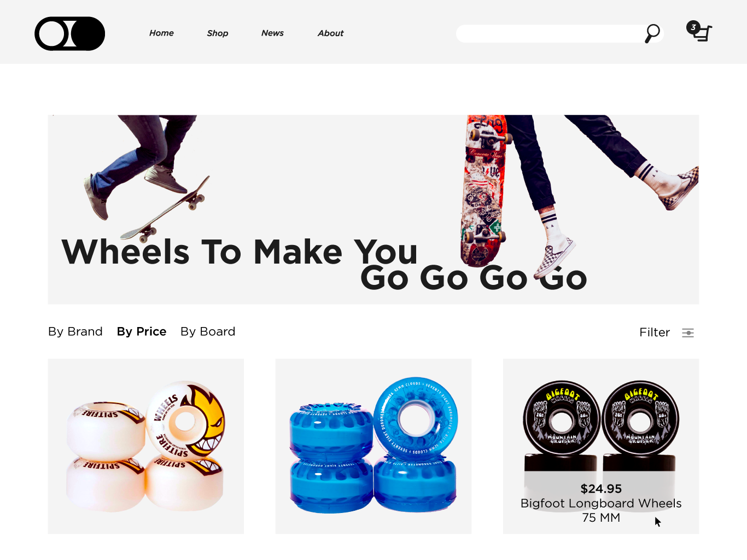The width and height of the screenshot is (747, 560).
Task: Click the Wheels To Make You banner
Action: click(373, 209)
